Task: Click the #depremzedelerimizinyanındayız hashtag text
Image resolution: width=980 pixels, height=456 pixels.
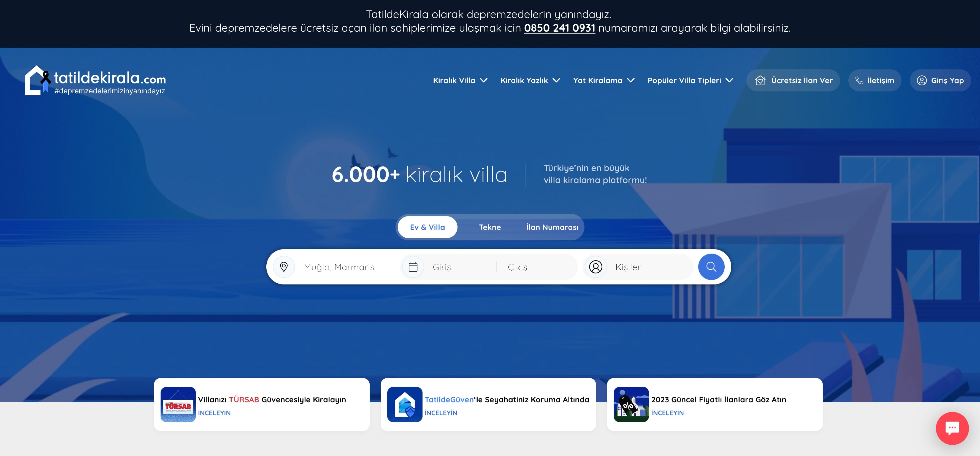Action: coord(110,91)
